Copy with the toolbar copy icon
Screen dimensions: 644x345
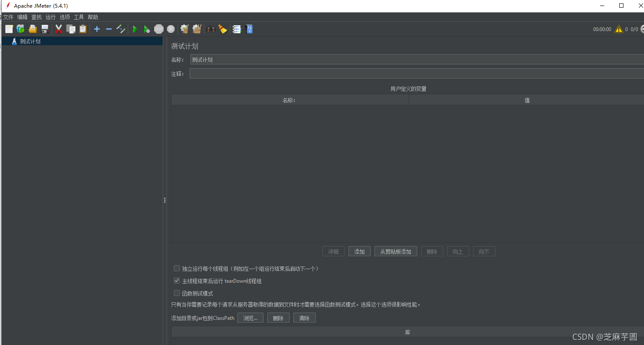(71, 29)
